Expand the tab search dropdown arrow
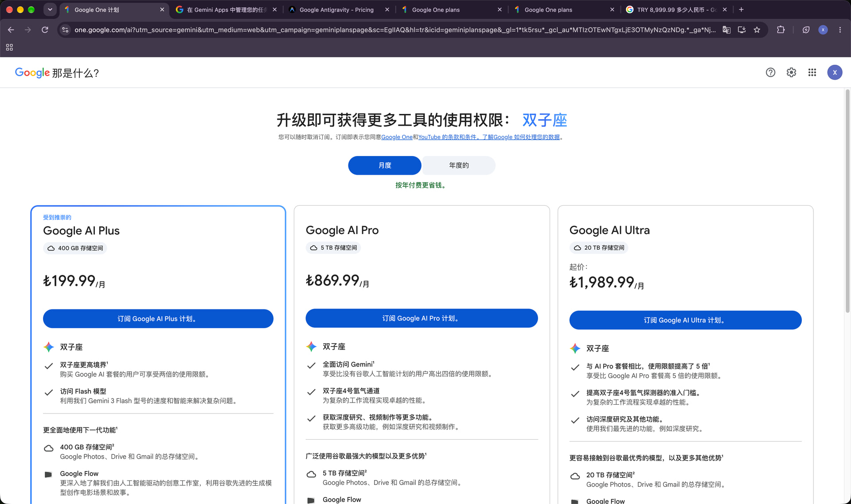Screen dimensions: 851x504 pyautogui.click(x=50, y=9)
